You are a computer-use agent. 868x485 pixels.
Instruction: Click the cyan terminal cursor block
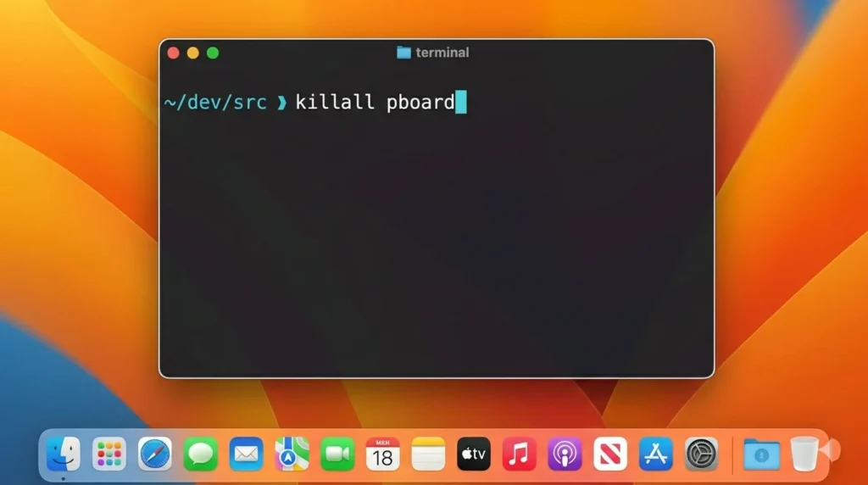click(461, 103)
